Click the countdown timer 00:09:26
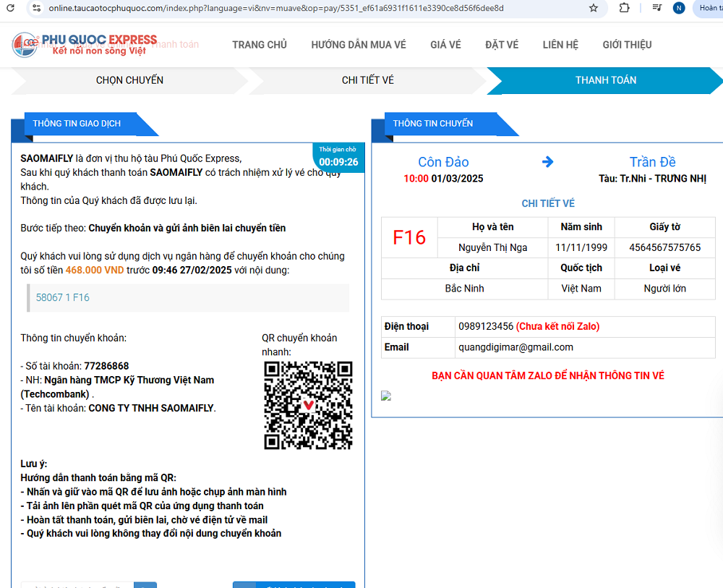This screenshot has height=588, width=723. click(x=338, y=162)
